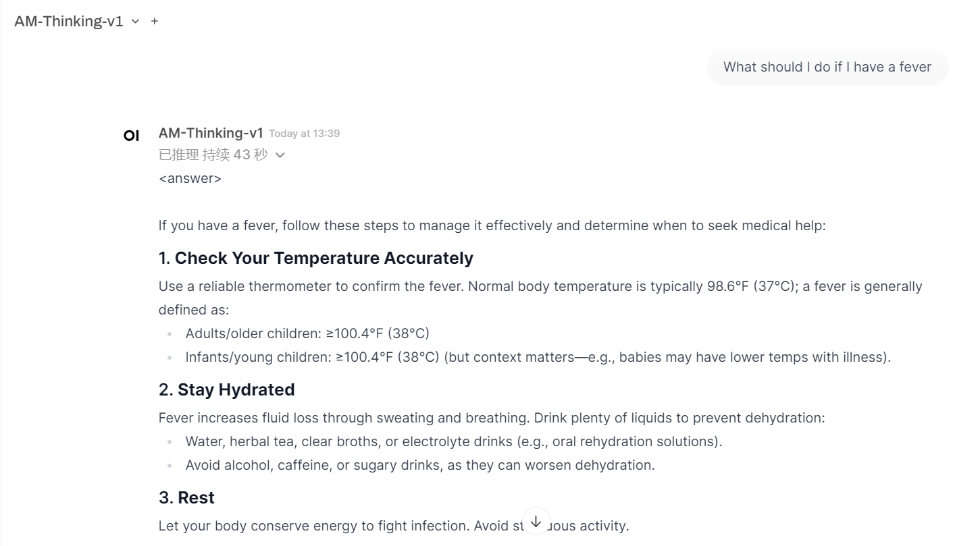This screenshot has height=546, width=980.
Task: Click the Use a reliable thermometer paragraph
Action: click(540, 287)
